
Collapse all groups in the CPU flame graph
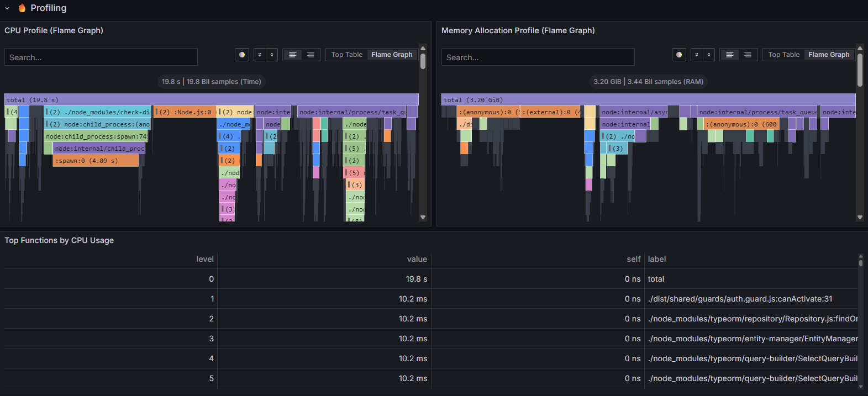[272, 55]
